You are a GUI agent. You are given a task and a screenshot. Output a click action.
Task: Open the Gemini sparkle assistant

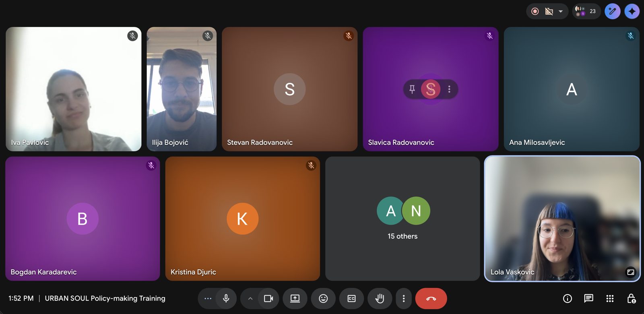pyautogui.click(x=632, y=11)
